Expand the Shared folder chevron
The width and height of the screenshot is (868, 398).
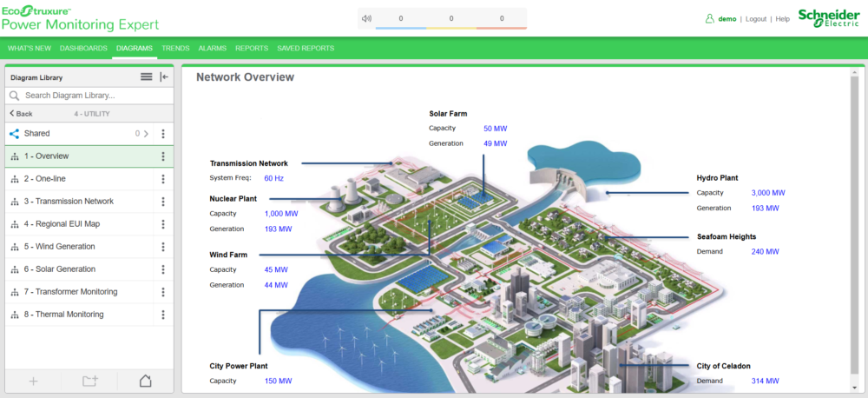tap(146, 134)
